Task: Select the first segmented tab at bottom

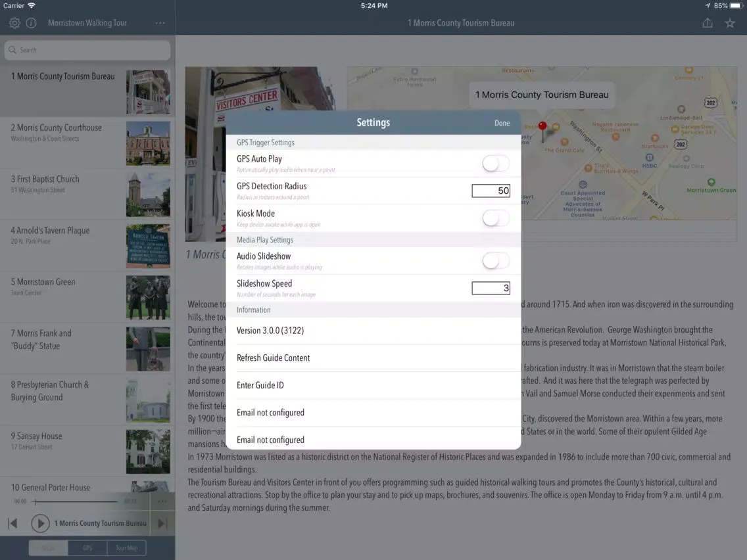Action: click(x=48, y=548)
